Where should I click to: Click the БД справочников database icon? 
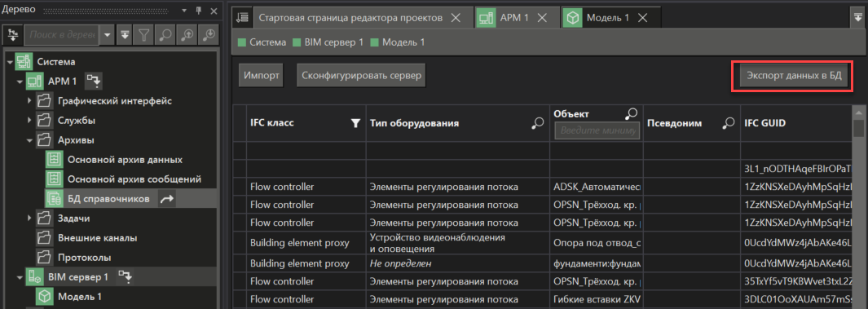pyautogui.click(x=54, y=199)
